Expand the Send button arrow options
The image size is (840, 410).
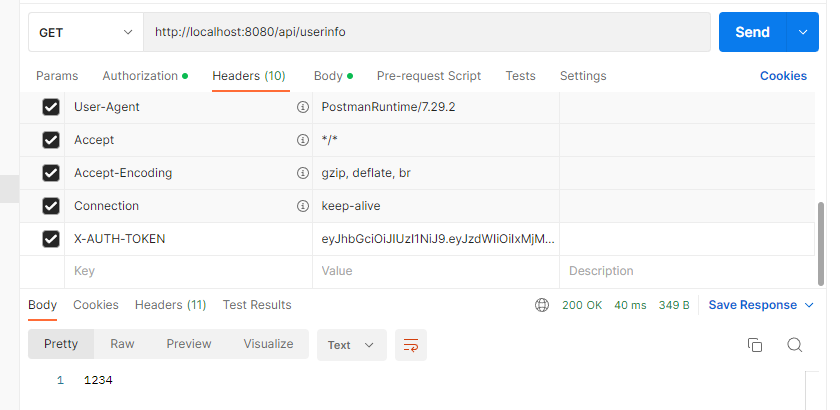pos(802,32)
